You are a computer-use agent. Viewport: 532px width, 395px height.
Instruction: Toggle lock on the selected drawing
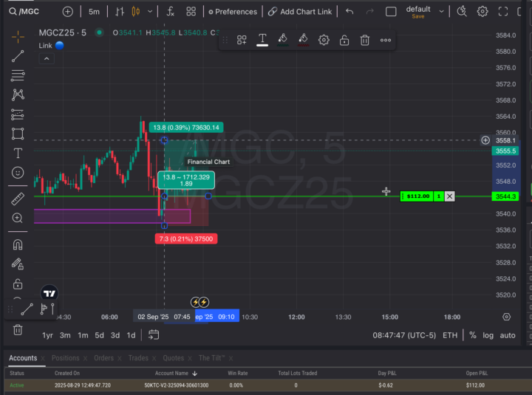click(344, 40)
